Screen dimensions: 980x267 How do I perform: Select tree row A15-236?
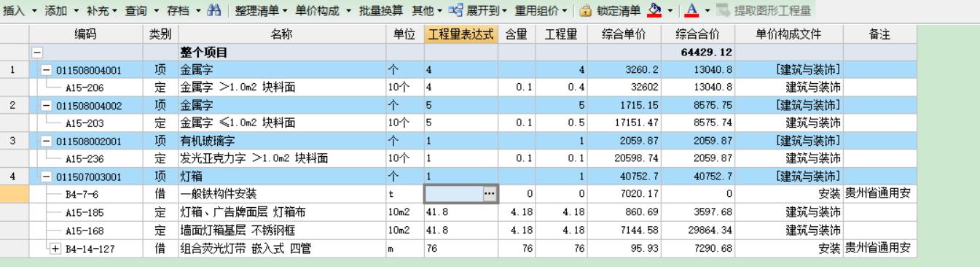pyautogui.click(x=85, y=158)
